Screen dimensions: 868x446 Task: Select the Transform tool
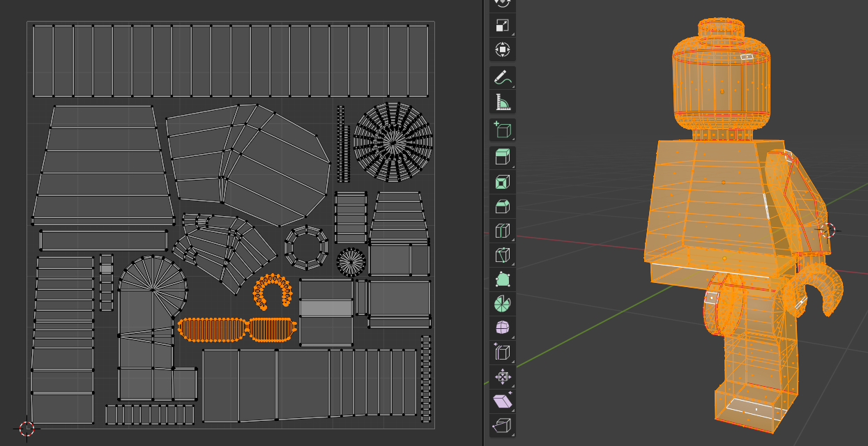coord(503,50)
